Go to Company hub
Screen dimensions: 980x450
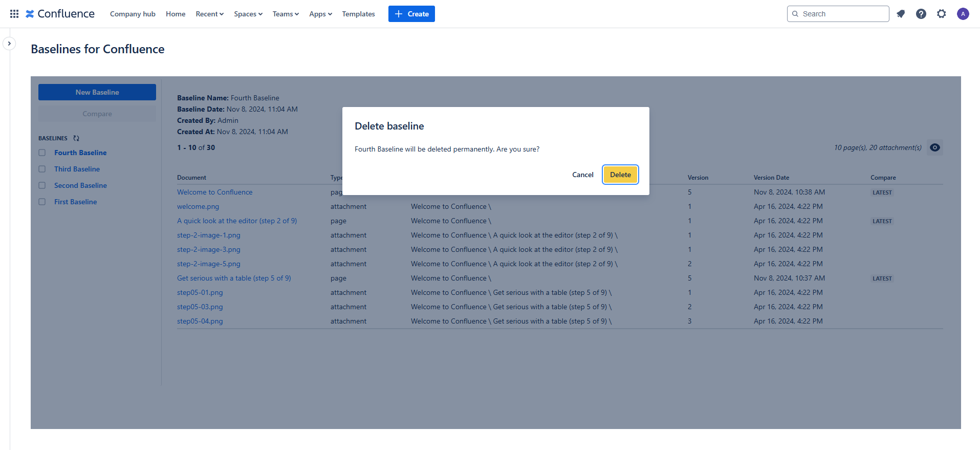tap(133, 14)
